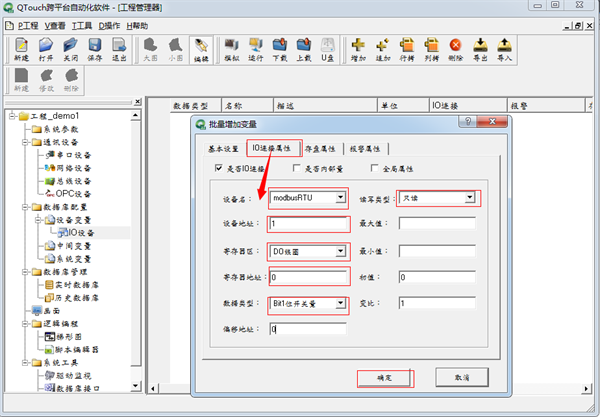Expand the 读写类型 dropdown
Screen dimensions: 600x417
pos(470,198)
